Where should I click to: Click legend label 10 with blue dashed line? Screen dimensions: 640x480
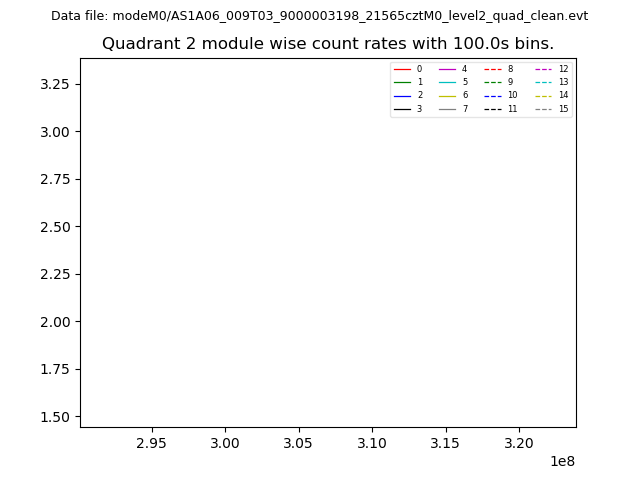coord(512,95)
